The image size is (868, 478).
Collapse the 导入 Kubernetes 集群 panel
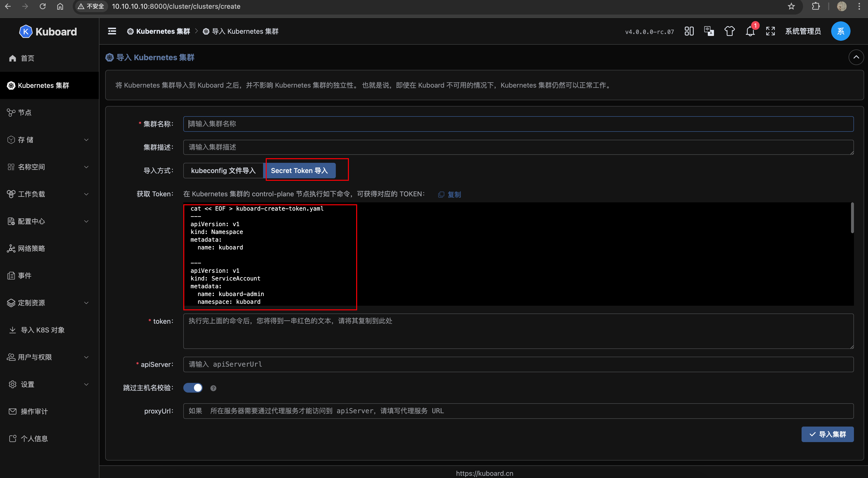click(x=856, y=57)
